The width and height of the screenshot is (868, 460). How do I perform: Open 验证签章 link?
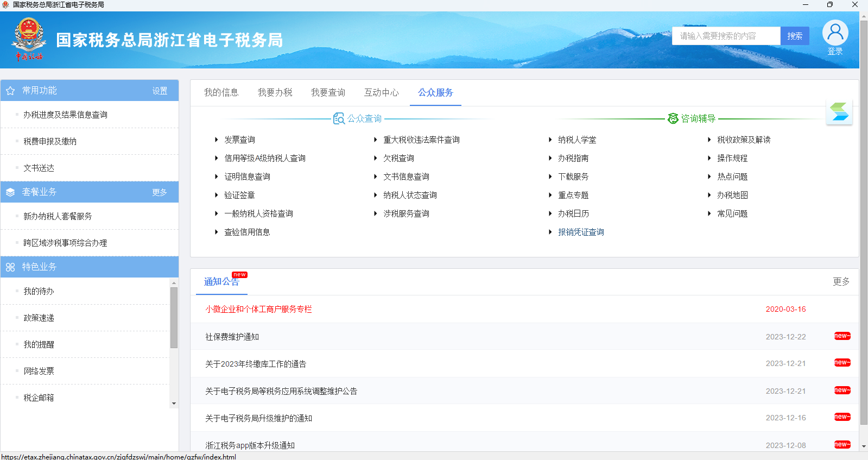239,195
